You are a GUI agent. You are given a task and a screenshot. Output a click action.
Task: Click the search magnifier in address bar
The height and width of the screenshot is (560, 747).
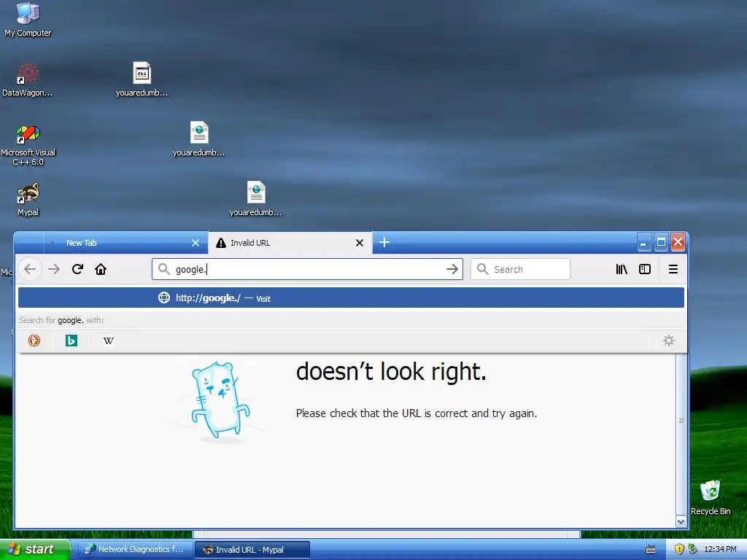point(164,269)
